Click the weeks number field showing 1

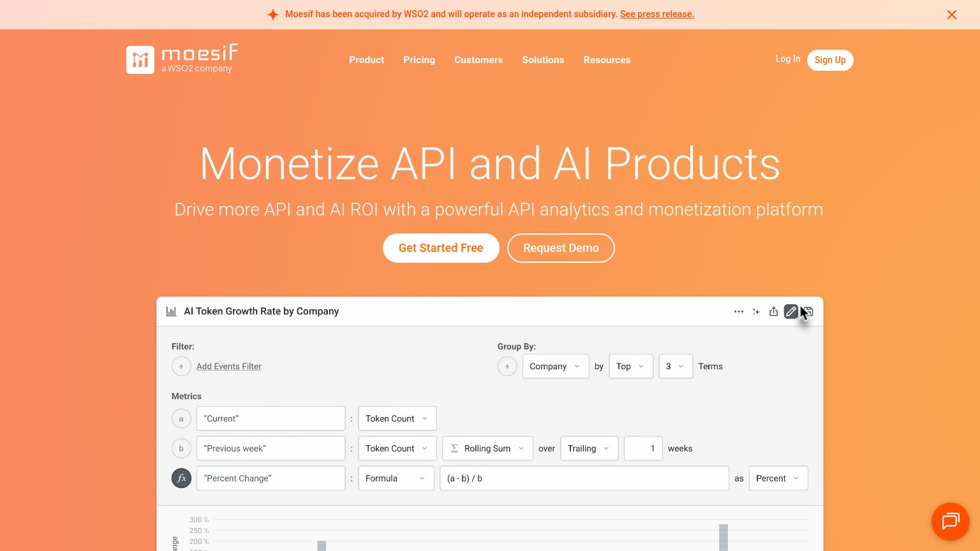coord(643,448)
